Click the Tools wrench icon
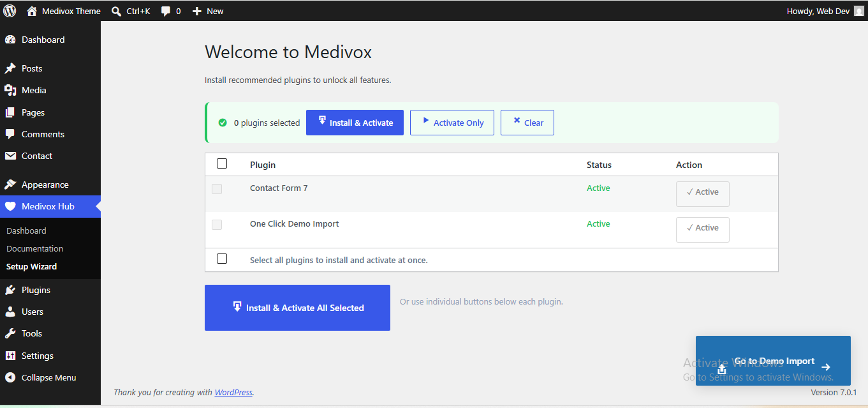This screenshot has width=868, height=408. (x=10, y=333)
